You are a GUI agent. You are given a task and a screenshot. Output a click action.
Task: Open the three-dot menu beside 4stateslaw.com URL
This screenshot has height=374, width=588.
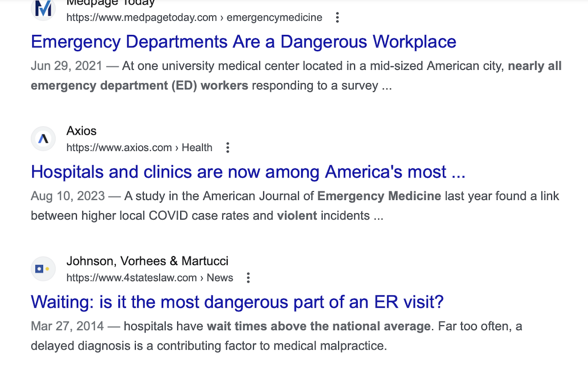[x=248, y=278]
